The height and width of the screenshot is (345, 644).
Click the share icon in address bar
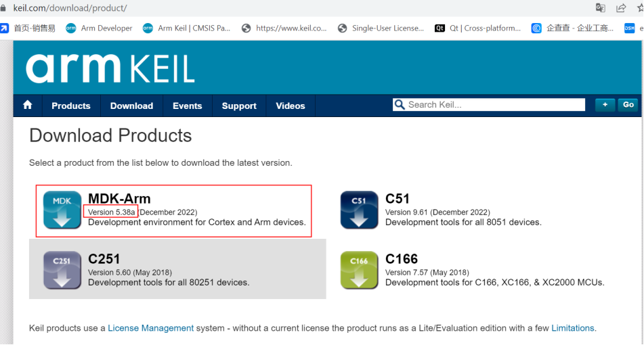click(x=620, y=8)
